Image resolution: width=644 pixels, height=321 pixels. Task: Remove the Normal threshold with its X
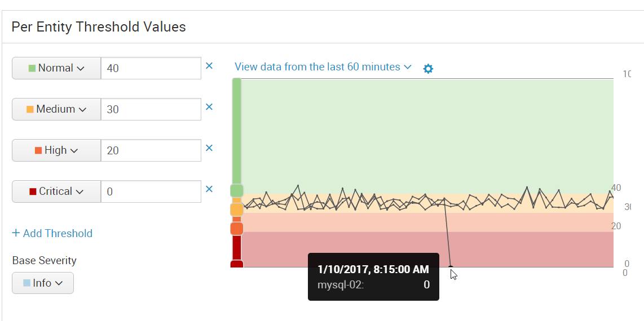209,65
